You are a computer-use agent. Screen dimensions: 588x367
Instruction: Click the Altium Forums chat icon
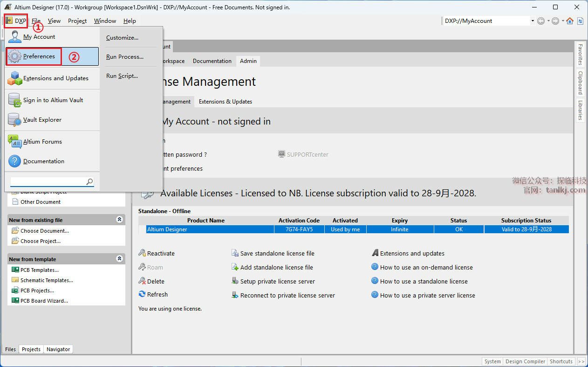pyautogui.click(x=15, y=142)
